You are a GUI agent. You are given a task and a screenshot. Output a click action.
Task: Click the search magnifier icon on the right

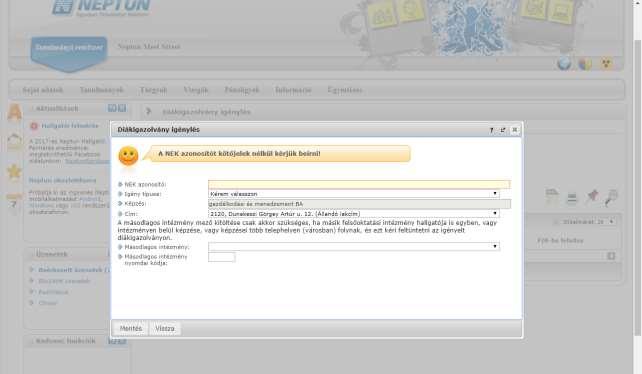click(610, 197)
